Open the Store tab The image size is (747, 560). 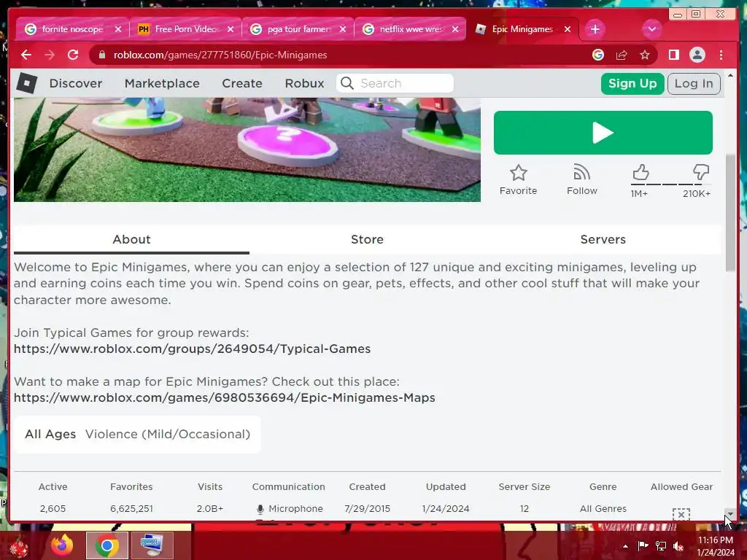click(367, 239)
